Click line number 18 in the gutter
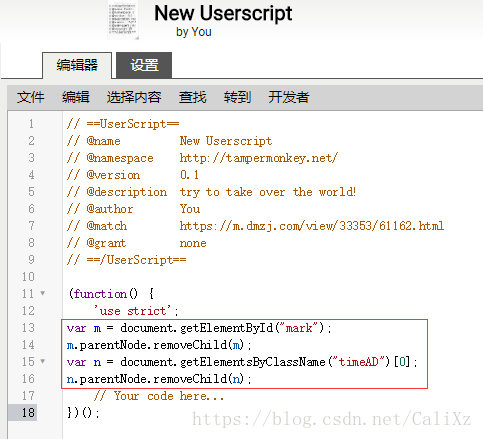The height and width of the screenshot is (439, 483). point(28,413)
